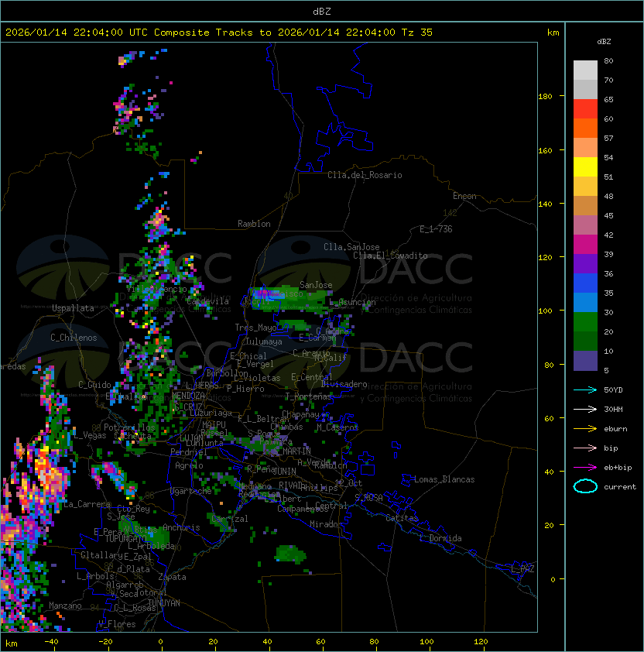Click the cyan ellipse 'current' legend icon

[585, 486]
